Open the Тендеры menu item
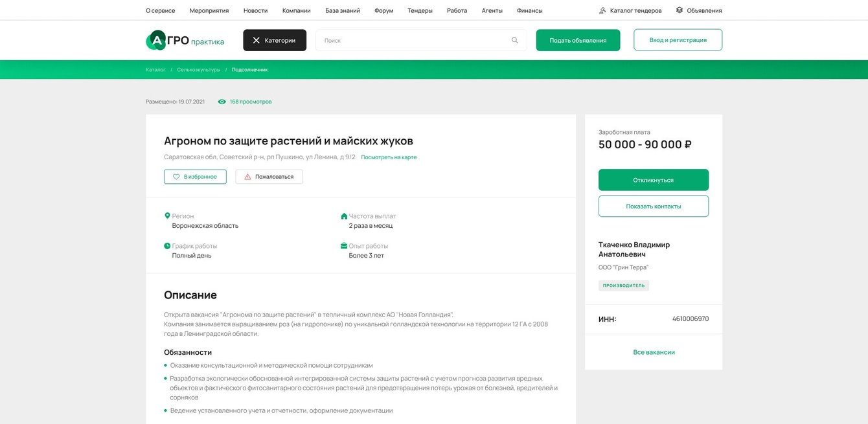The height and width of the screenshot is (424, 868). pos(420,10)
